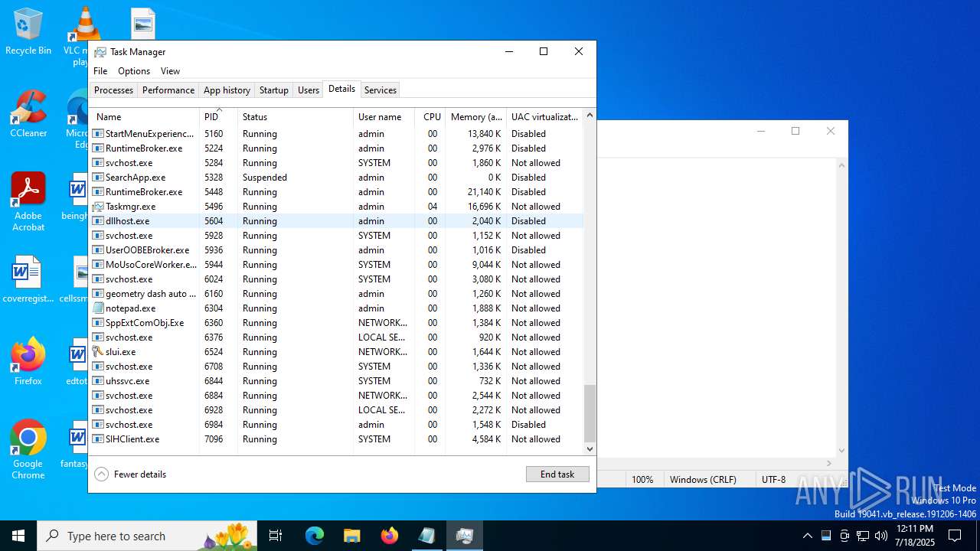The height and width of the screenshot is (551, 980).
Task: Click the process list vertical scrollbar thumb
Action: 590,413
